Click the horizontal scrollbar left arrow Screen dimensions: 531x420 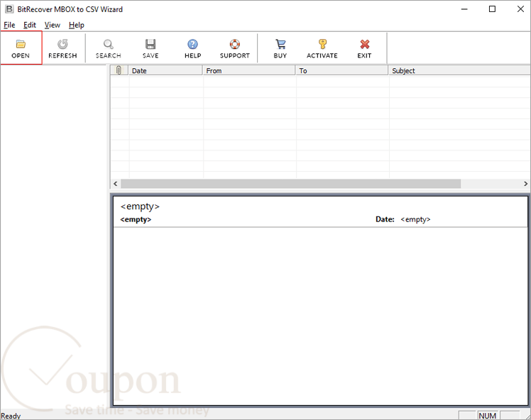pyautogui.click(x=116, y=184)
